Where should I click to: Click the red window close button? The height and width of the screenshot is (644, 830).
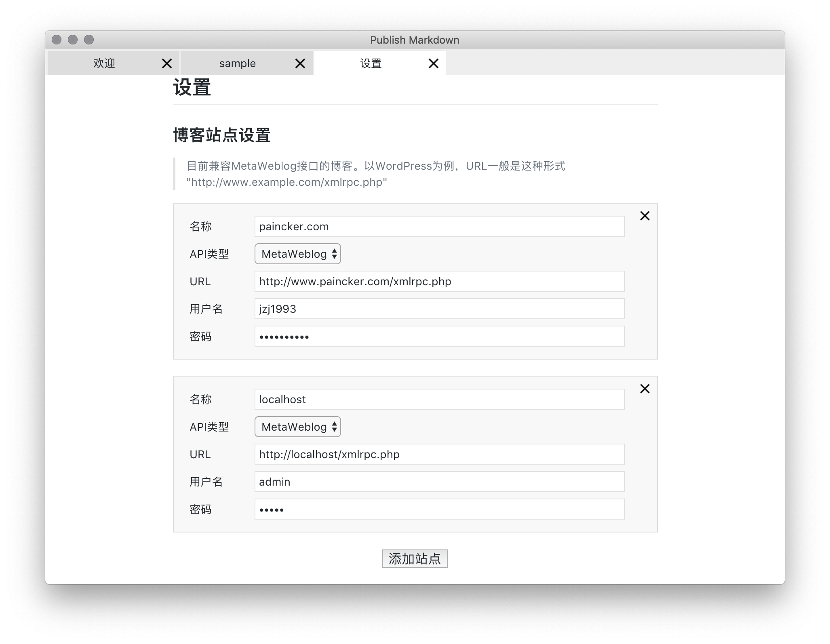pos(57,40)
